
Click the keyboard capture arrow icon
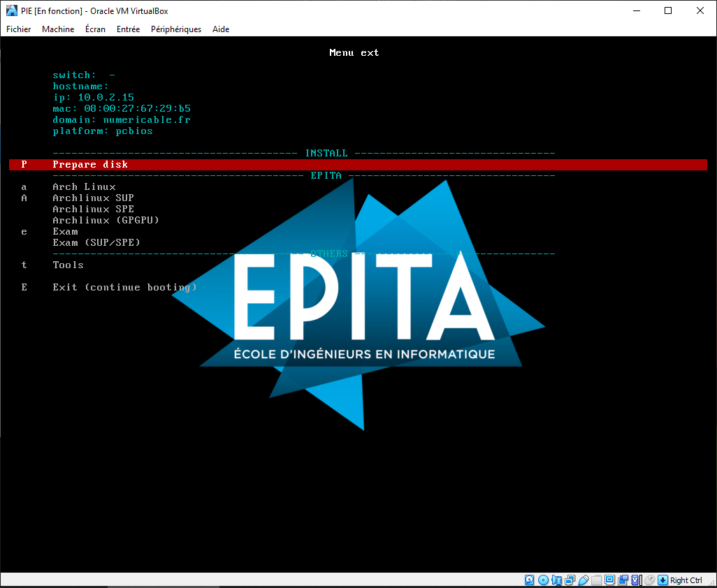click(x=662, y=580)
